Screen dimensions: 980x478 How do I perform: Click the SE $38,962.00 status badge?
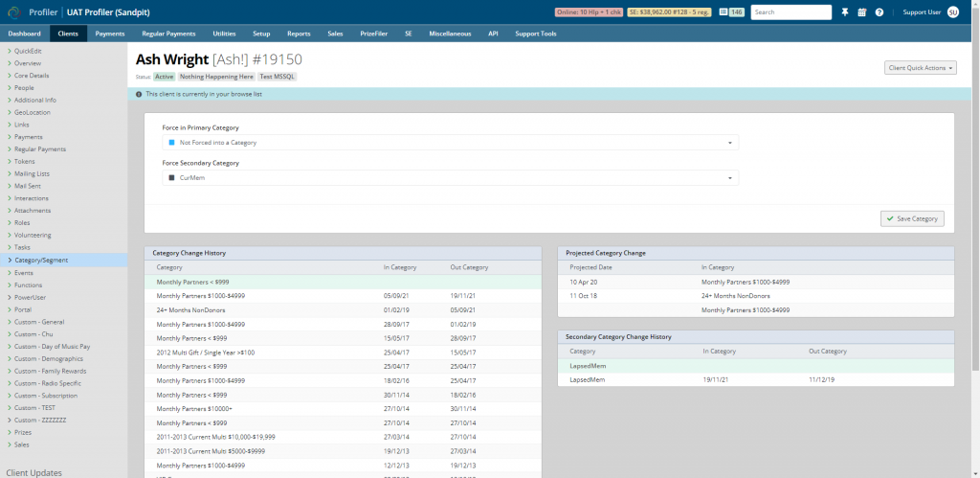(669, 11)
